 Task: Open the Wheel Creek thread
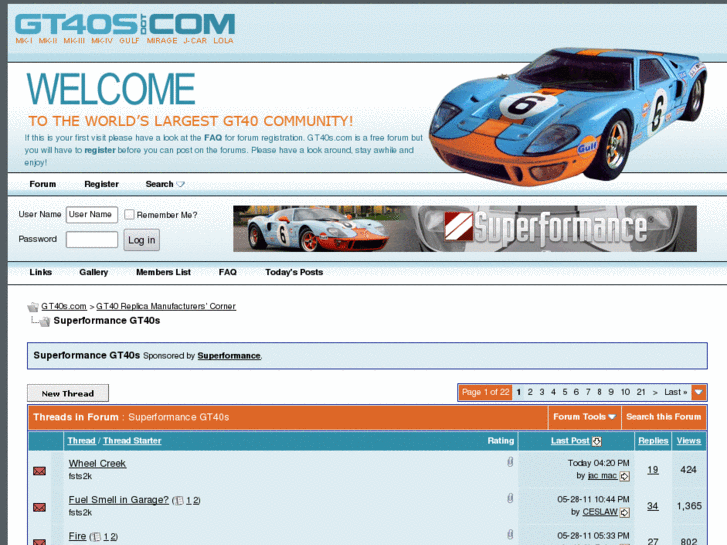(97, 463)
